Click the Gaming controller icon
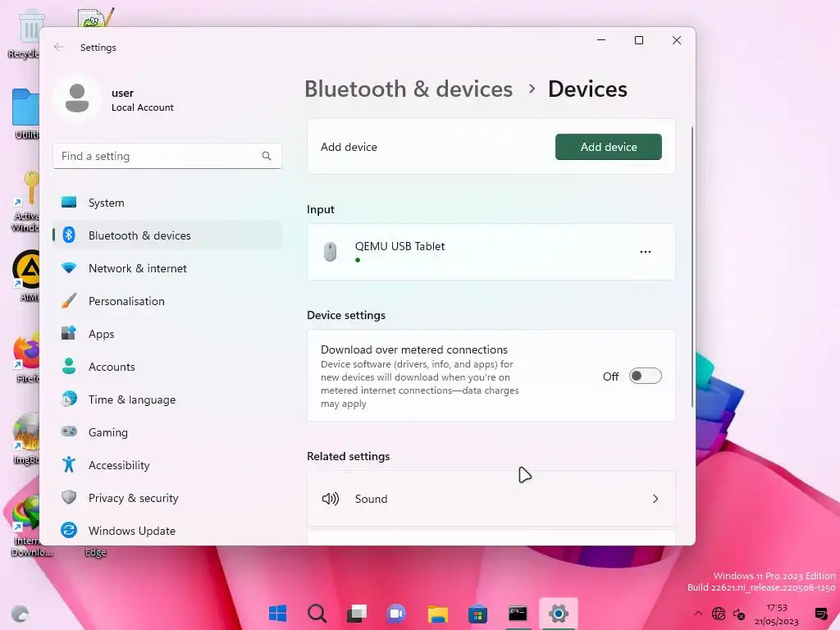Viewport: 840px width, 630px height. tap(69, 431)
